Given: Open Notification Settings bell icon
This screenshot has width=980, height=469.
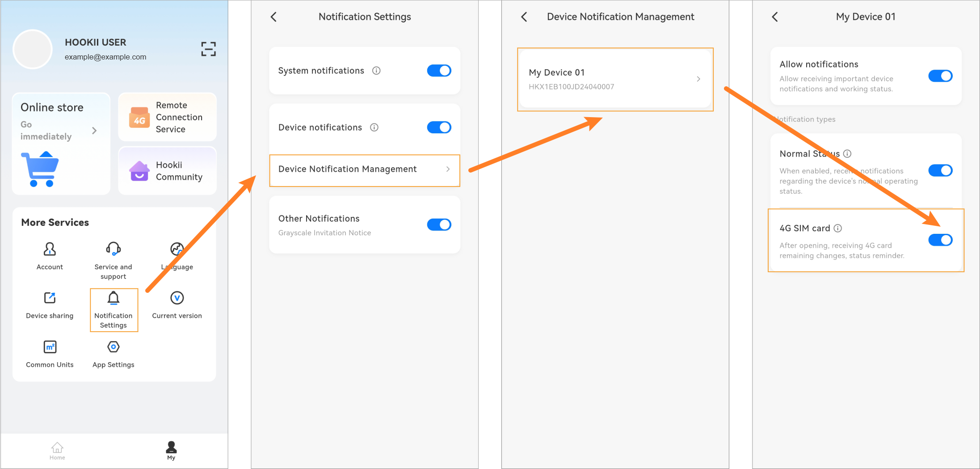Looking at the screenshot, I should click(114, 298).
